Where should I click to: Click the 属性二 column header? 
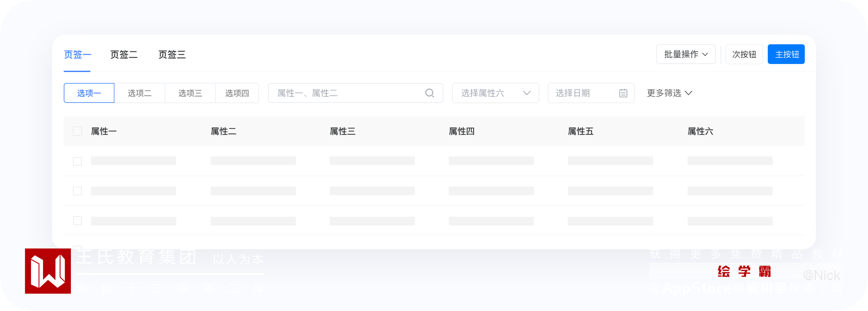[x=224, y=131]
